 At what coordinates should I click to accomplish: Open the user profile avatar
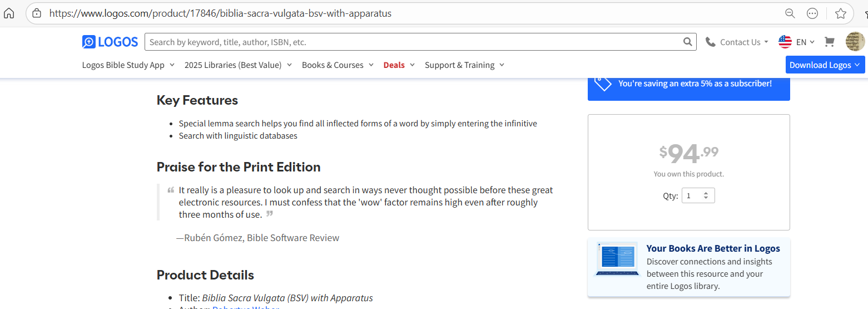click(855, 42)
